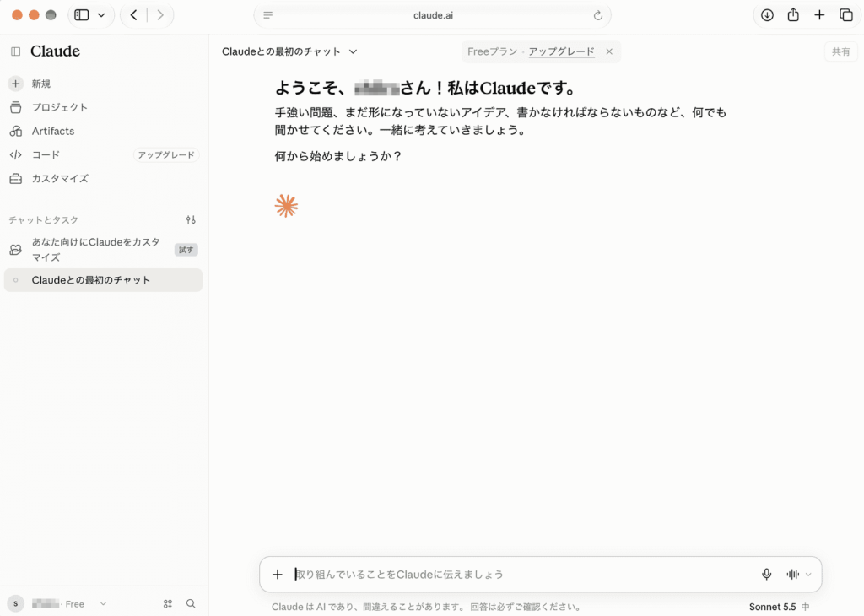Screen dimensions: 864x616
Task: Toggle the Safari sidebar button
Action: coord(82,15)
